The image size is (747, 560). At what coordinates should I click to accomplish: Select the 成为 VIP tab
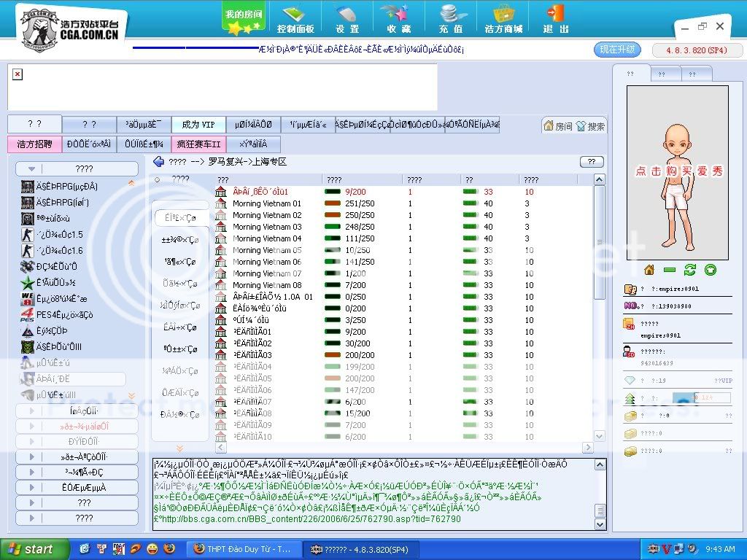[x=198, y=125]
